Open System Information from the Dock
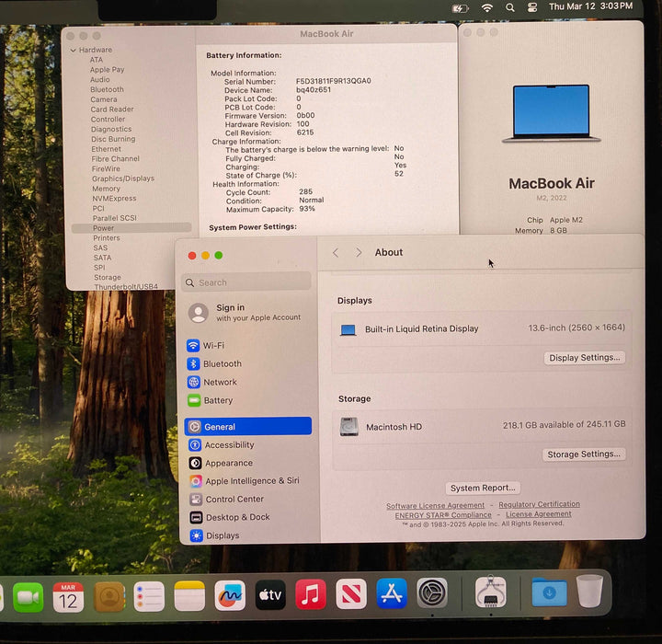662x644 pixels. click(491, 592)
